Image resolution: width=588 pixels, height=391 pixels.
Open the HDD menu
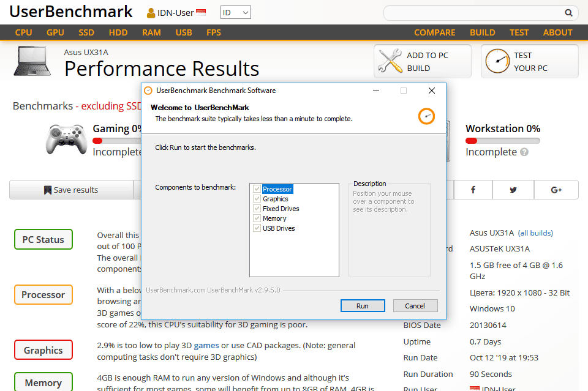pos(118,32)
